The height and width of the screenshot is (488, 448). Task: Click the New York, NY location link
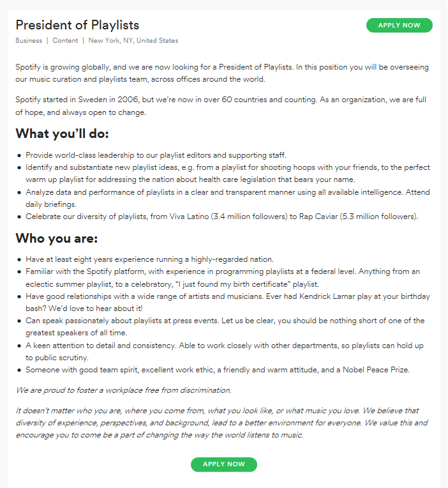pyautogui.click(x=133, y=41)
